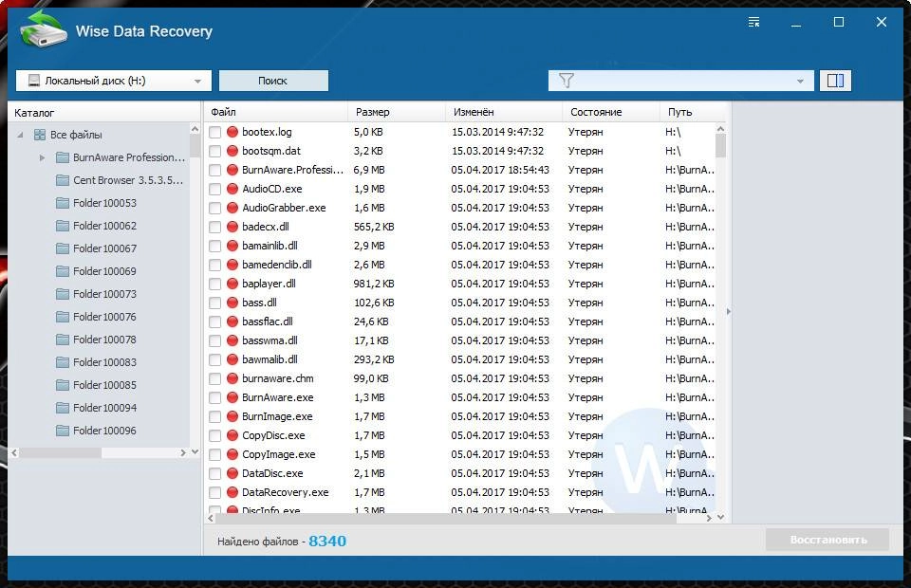Viewport: 911px width, 588px height.
Task: Click the red status dot for bootex.log
Action: (232, 132)
